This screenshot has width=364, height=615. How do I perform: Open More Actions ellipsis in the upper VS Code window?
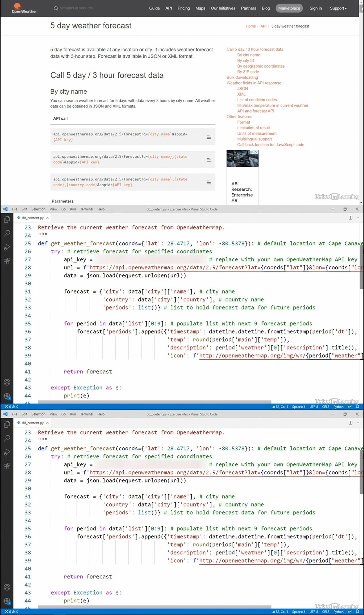(x=357, y=218)
